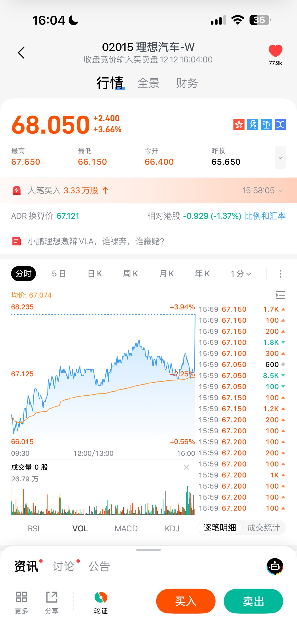Open the 比例和汇率 link
The width and height of the screenshot is (297, 644).
click(x=265, y=216)
